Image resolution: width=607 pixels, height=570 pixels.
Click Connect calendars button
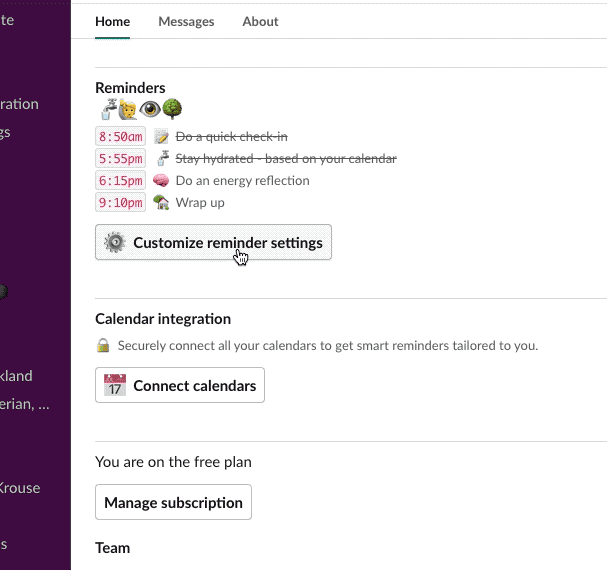coord(180,385)
